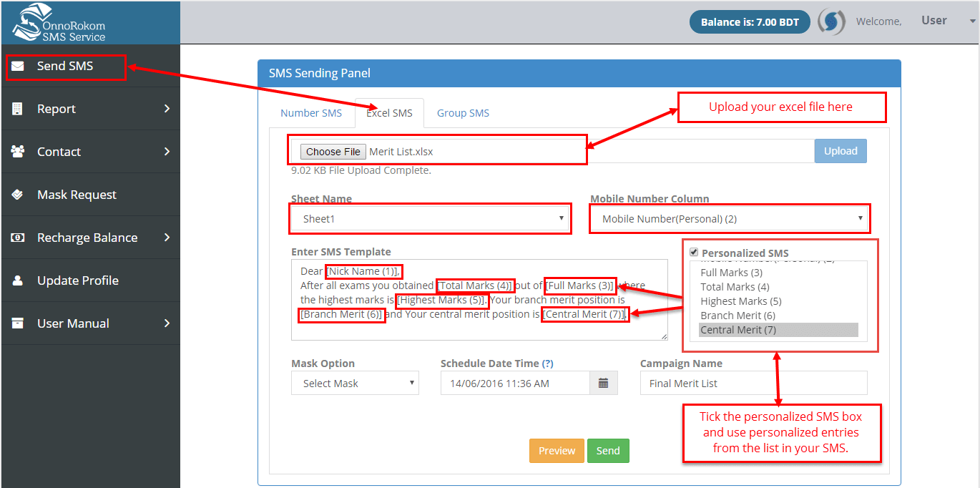The image size is (980, 488).
Task: Open the calendar picker for Schedule Date Time
Action: click(x=603, y=383)
